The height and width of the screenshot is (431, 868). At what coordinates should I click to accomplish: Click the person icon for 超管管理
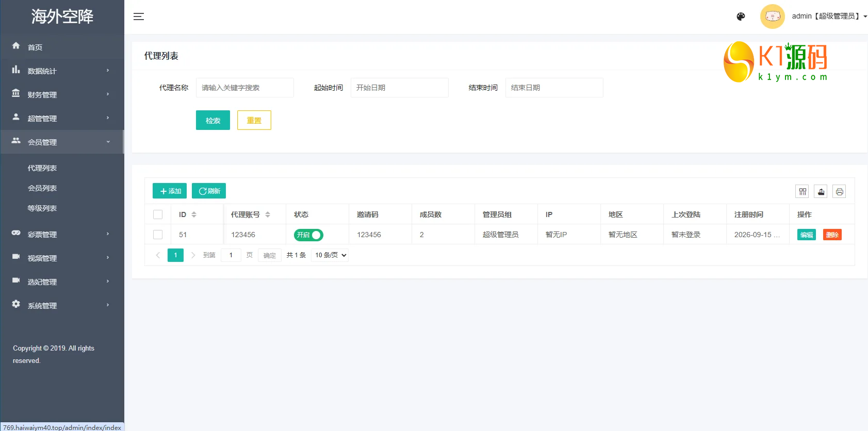pyautogui.click(x=16, y=117)
